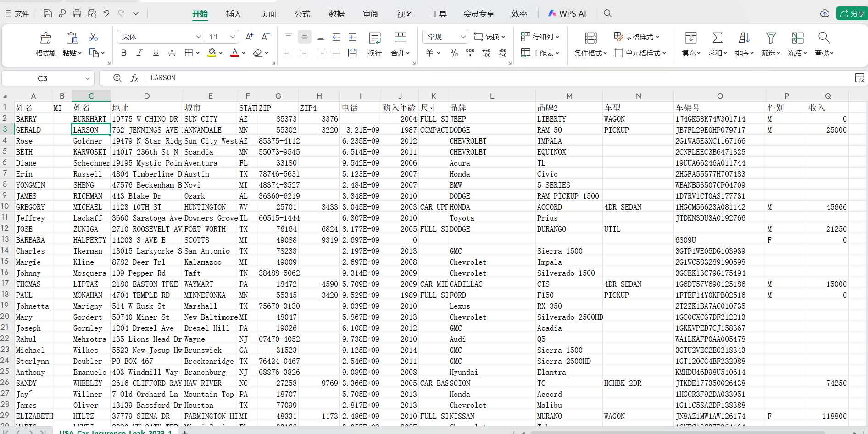This screenshot has height=434, width=868.
Task: Decrease the cell indent
Action: 336,37
